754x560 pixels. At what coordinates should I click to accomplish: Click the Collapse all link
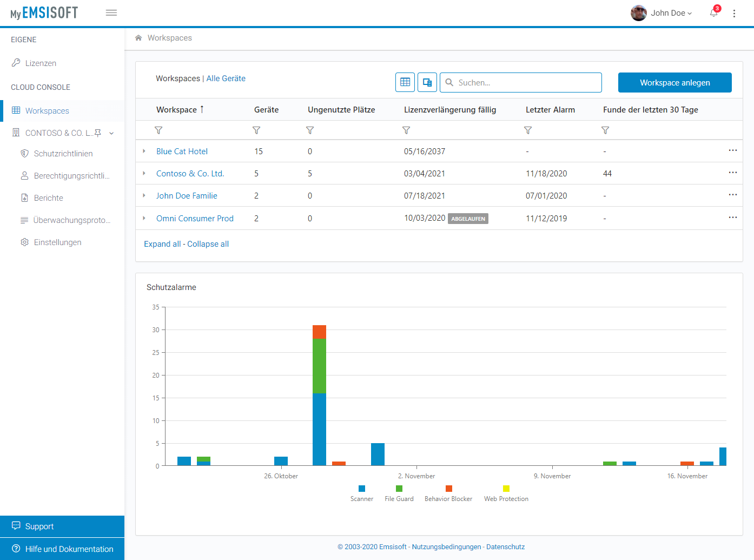208,244
